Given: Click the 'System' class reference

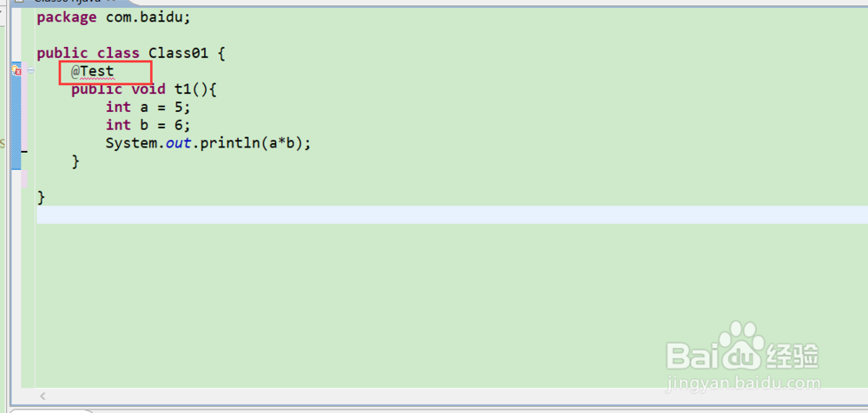Looking at the screenshot, I should (131, 143).
